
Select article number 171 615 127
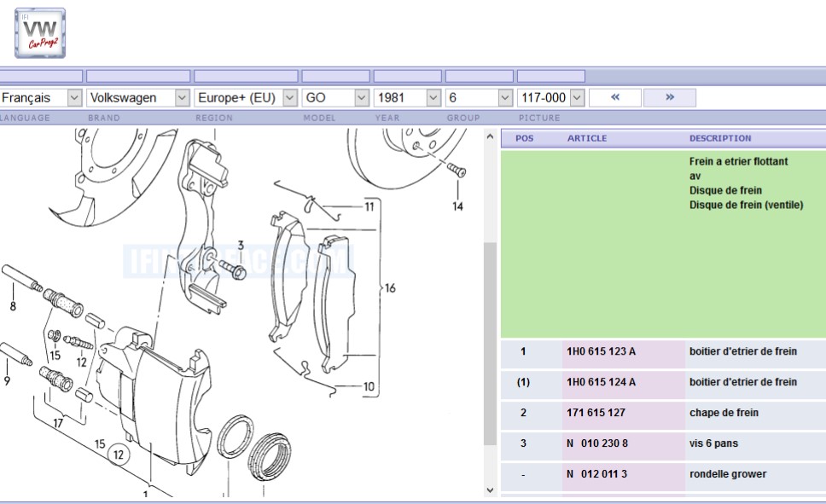pyautogui.click(x=596, y=413)
